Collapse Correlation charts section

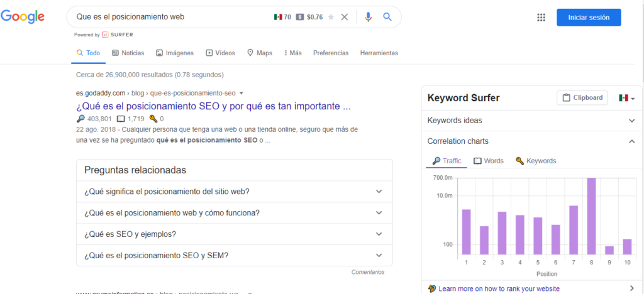pyautogui.click(x=532, y=141)
